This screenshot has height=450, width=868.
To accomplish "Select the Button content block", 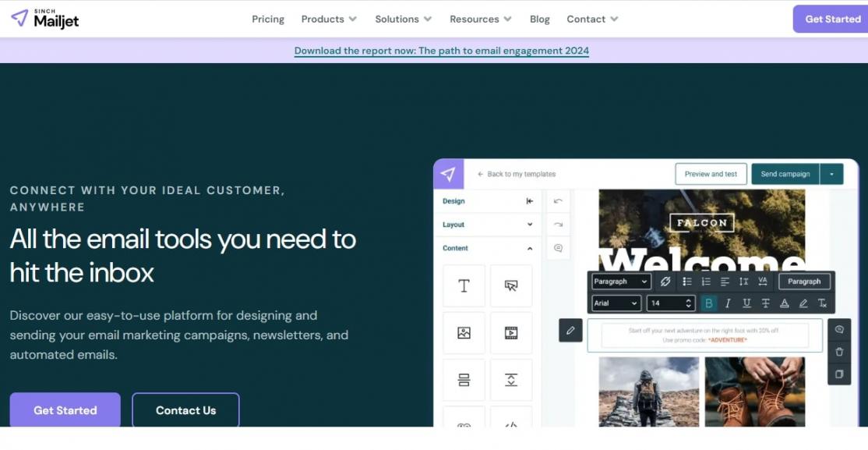I will pyautogui.click(x=511, y=286).
